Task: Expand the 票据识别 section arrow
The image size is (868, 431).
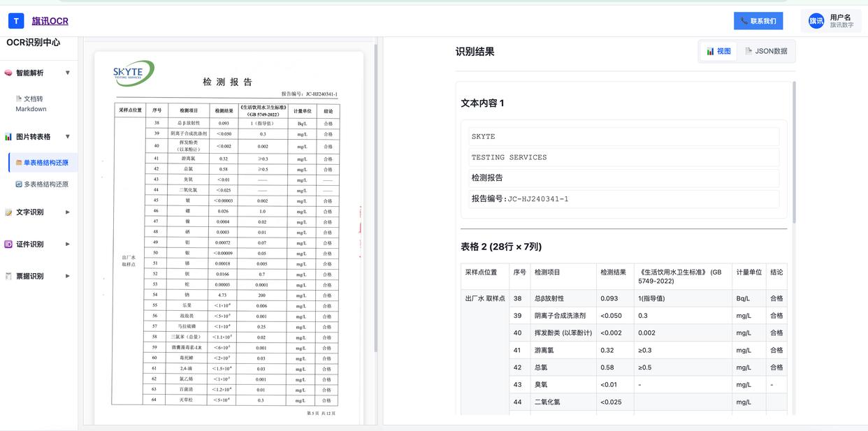Action: pyautogui.click(x=68, y=276)
